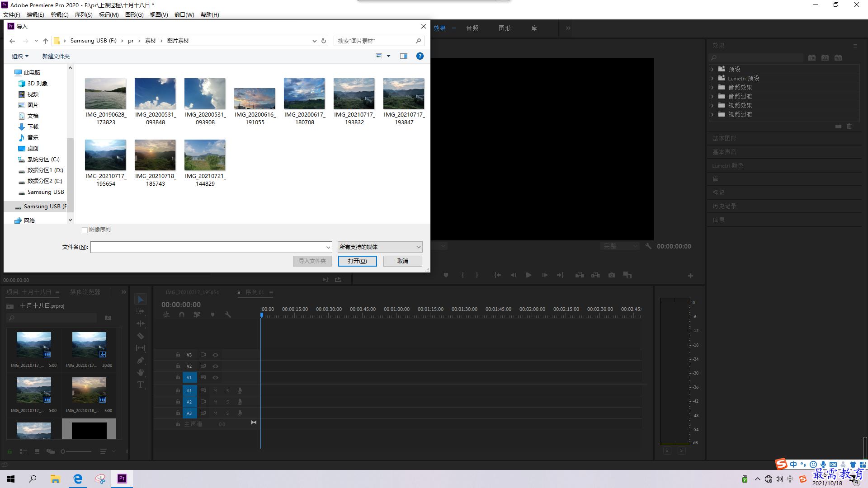The image size is (868, 488).
Task: Toggle Linked Selection in timeline
Action: click(197, 314)
